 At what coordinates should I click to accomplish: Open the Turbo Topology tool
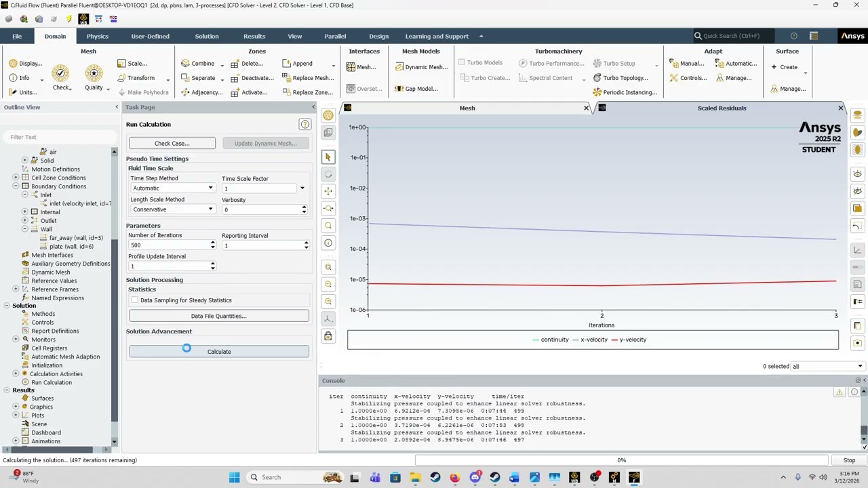click(x=620, y=78)
